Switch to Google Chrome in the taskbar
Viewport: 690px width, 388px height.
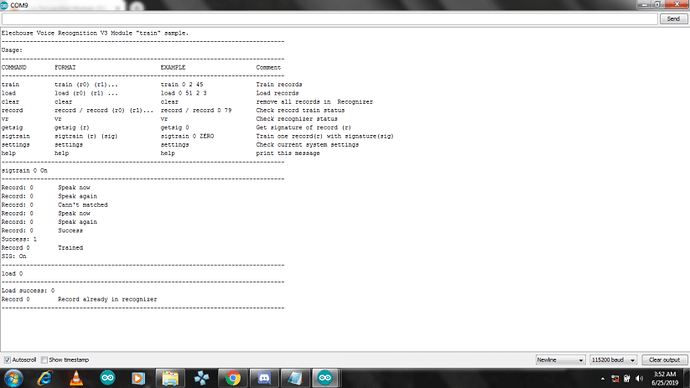click(x=233, y=378)
